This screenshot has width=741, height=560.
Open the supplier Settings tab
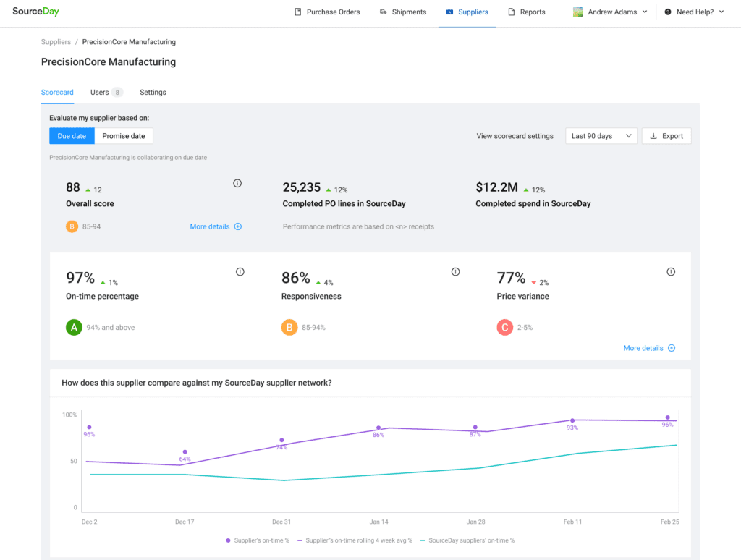pyautogui.click(x=153, y=92)
